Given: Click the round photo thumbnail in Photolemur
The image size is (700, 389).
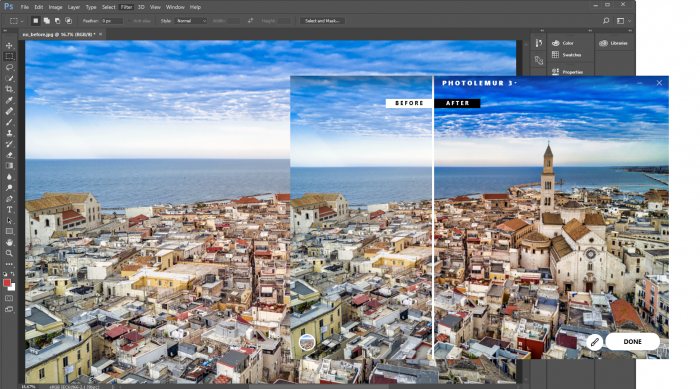Looking at the screenshot, I should [x=307, y=343].
